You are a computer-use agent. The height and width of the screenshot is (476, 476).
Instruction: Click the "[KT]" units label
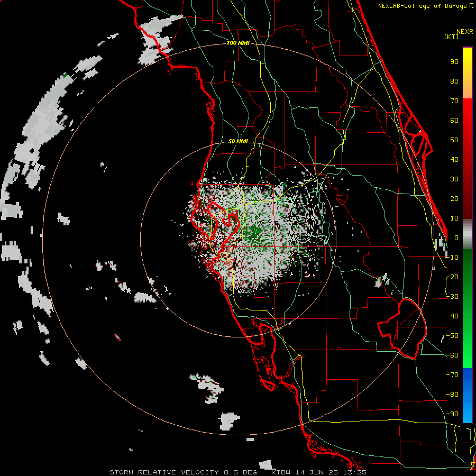[x=452, y=36]
